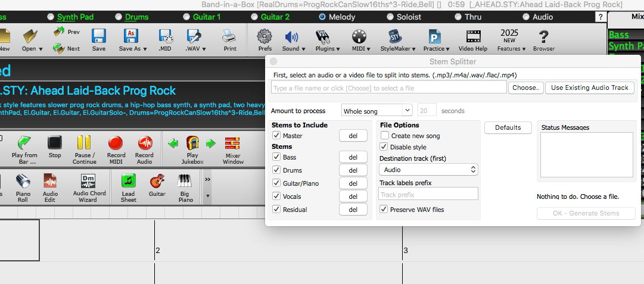Start Play from Bar
644x284 pixels.
tap(24, 150)
